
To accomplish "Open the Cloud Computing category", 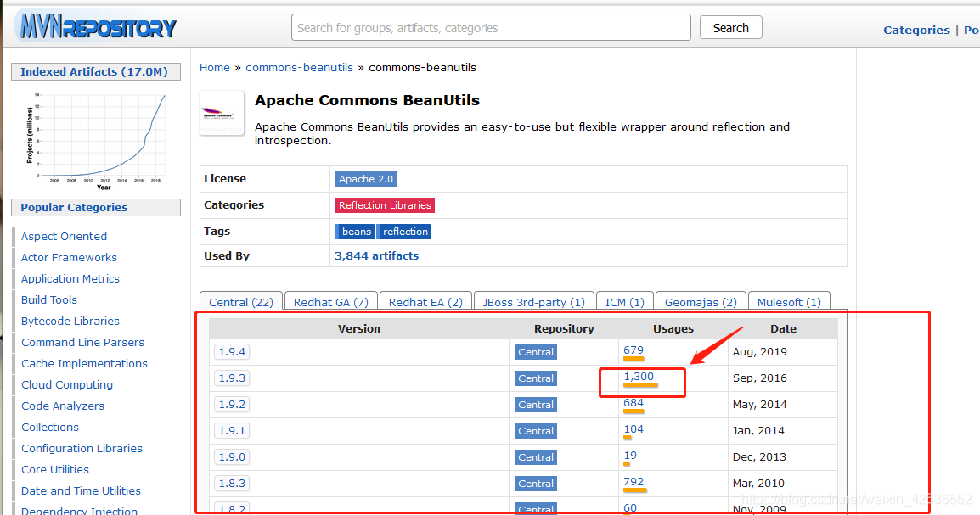I will (x=67, y=384).
